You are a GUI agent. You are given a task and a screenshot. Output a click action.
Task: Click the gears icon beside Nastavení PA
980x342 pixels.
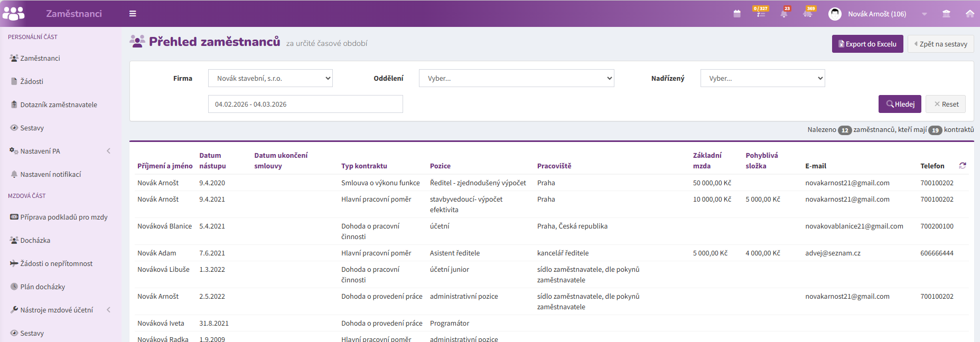[x=14, y=151]
